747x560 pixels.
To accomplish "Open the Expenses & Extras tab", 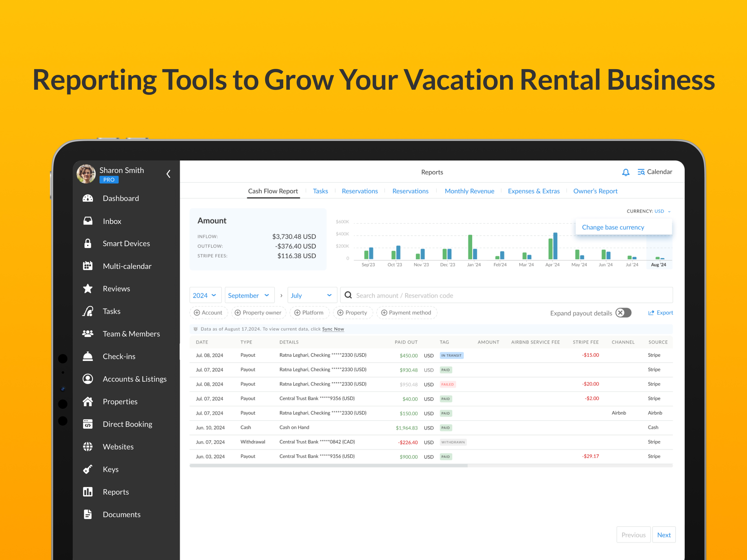I will click(533, 191).
